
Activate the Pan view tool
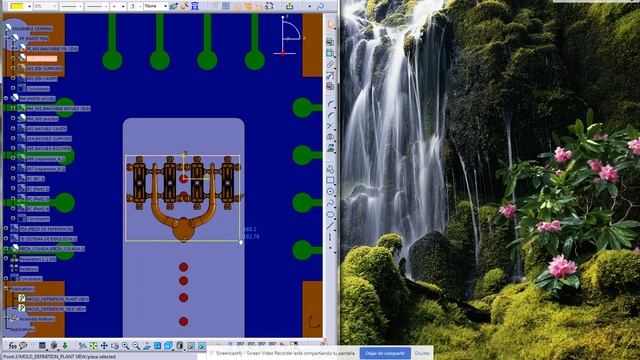coord(104,346)
